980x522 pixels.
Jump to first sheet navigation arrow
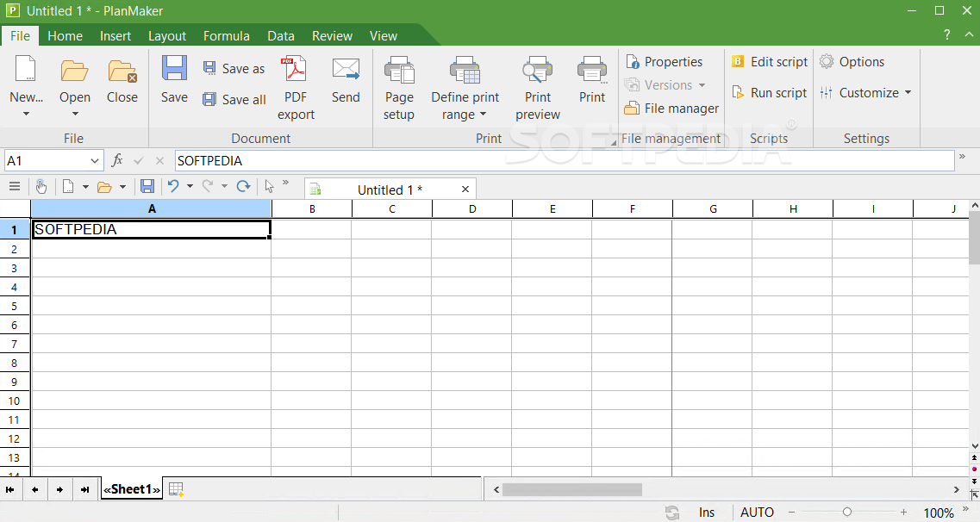point(10,489)
